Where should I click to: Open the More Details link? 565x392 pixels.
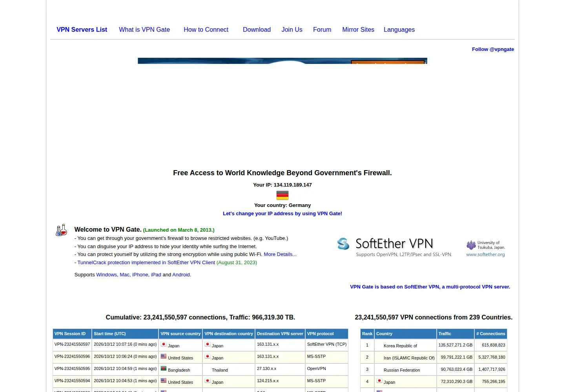point(280,254)
